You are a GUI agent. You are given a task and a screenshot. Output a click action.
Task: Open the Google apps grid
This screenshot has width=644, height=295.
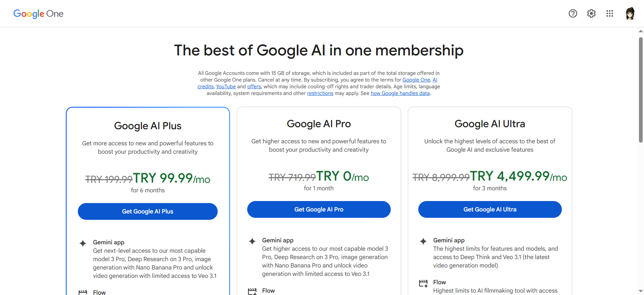coord(610,13)
